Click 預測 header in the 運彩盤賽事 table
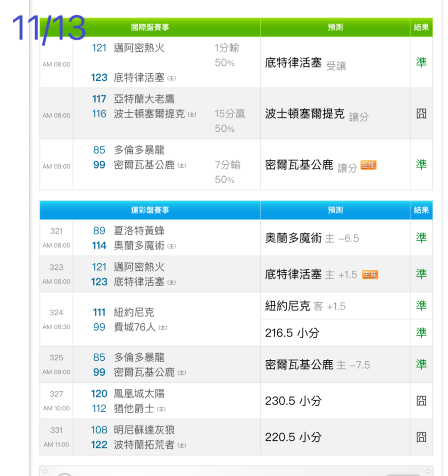The height and width of the screenshot is (476, 448). coord(335,210)
